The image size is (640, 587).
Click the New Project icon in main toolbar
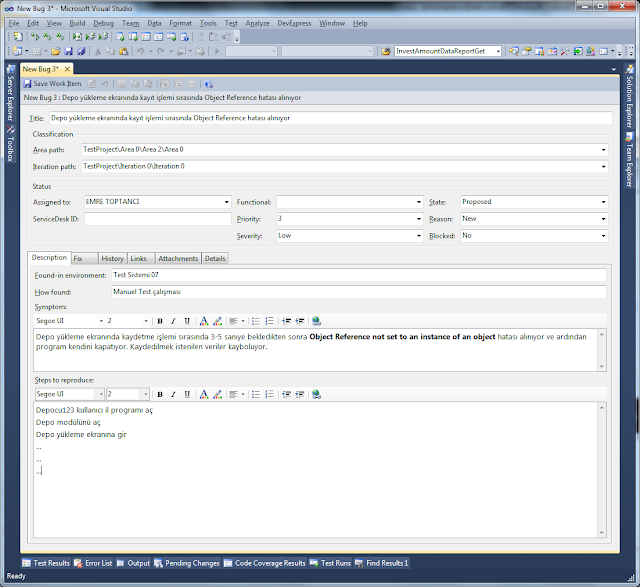(x=18, y=51)
